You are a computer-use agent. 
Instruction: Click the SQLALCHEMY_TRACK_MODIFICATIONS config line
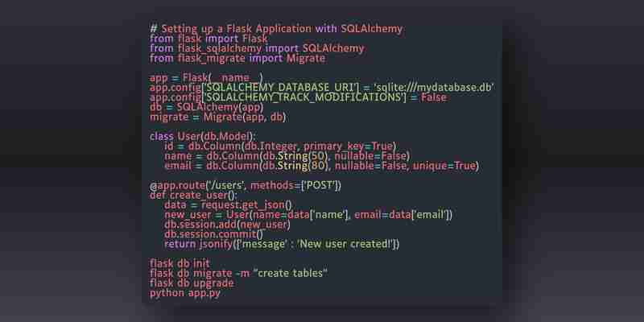tap(298, 97)
